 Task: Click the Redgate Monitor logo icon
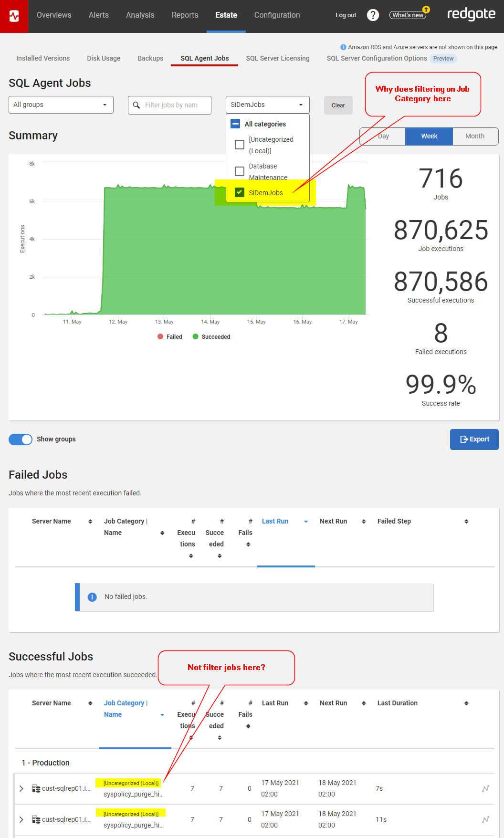coord(14,16)
